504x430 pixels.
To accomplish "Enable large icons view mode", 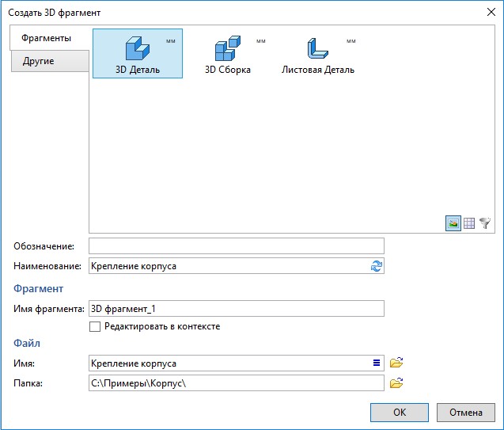I will pyautogui.click(x=453, y=223).
